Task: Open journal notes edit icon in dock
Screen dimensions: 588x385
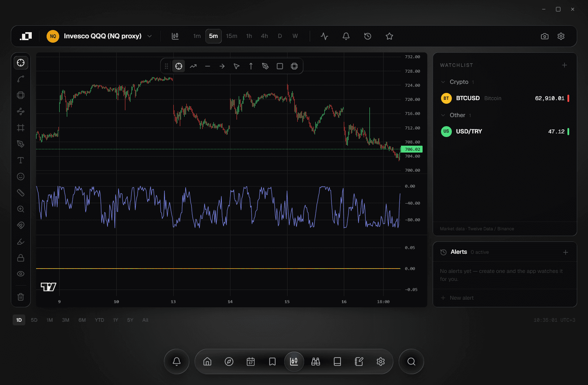Action: pyautogui.click(x=359, y=362)
